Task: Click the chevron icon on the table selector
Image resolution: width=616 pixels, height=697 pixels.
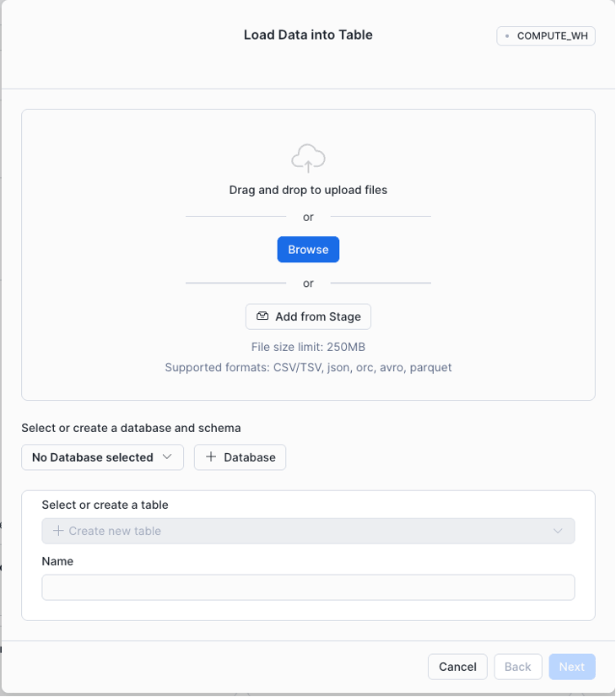Action: coord(558,531)
